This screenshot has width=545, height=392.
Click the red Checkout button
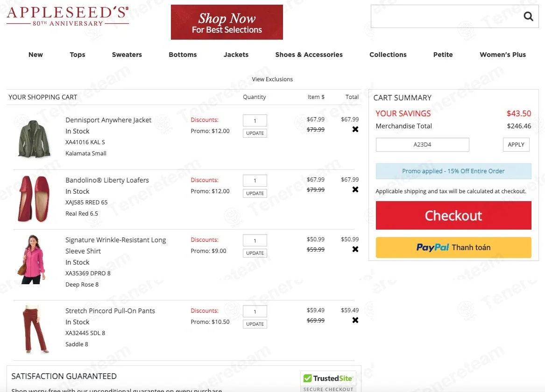[x=453, y=215]
